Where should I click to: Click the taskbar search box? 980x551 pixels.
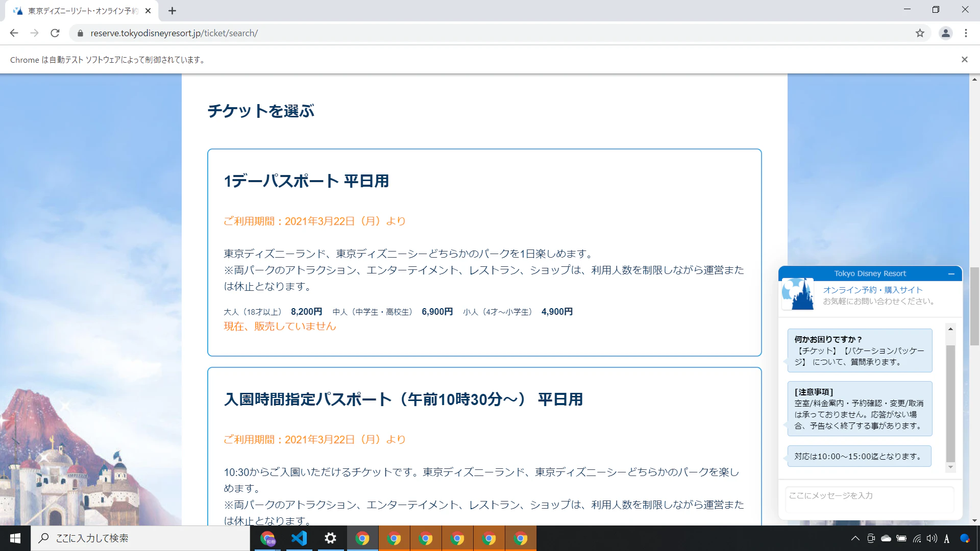(x=140, y=538)
